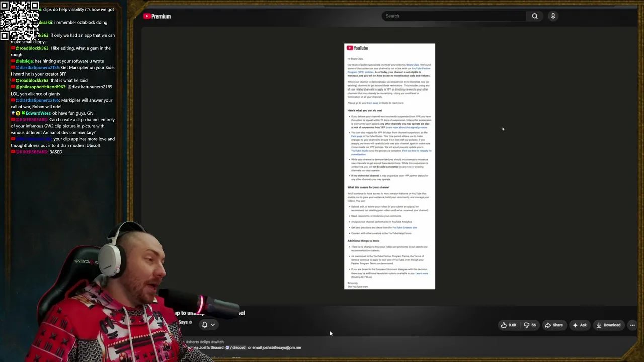Click "Additional things to know" heading

pyautogui.click(x=363, y=241)
